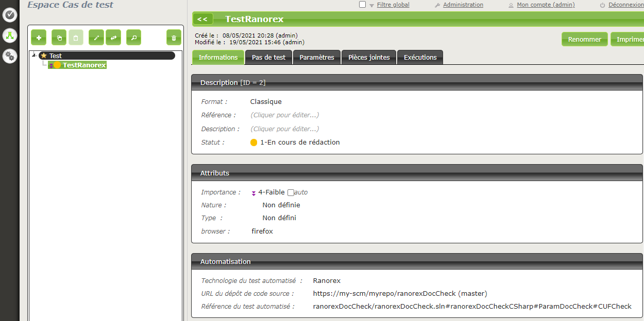Image resolution: width=644 pixels, height=321 pixels.
Task: Toggle the Importance auto checkbox
Action: coord(291,192)
